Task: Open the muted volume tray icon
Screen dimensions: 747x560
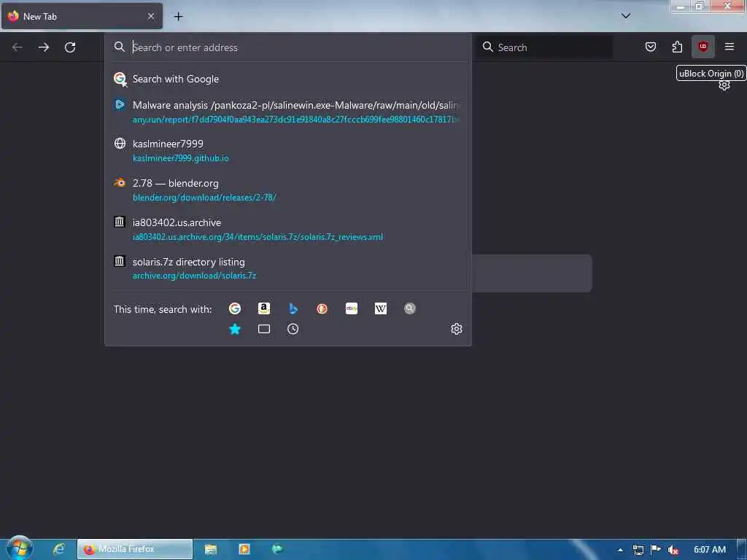Action: coord(673,550)
